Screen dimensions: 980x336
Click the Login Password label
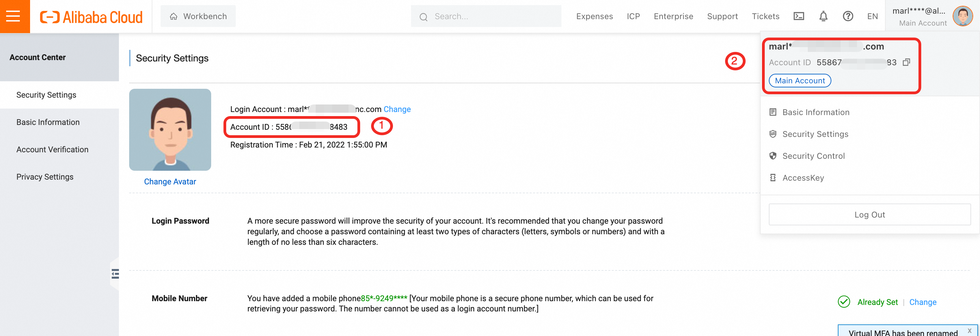(x=180, y=221)
